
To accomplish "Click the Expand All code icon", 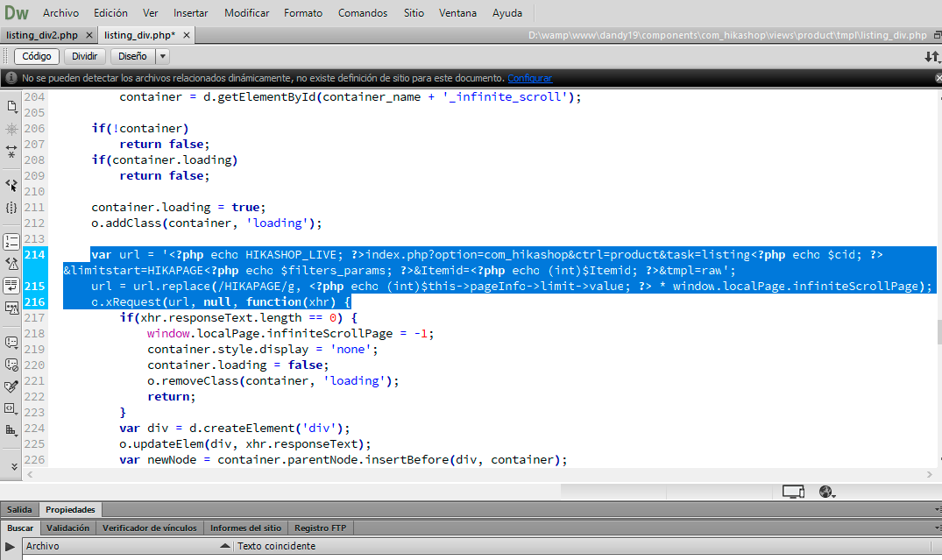I will [x=11, y=151].
